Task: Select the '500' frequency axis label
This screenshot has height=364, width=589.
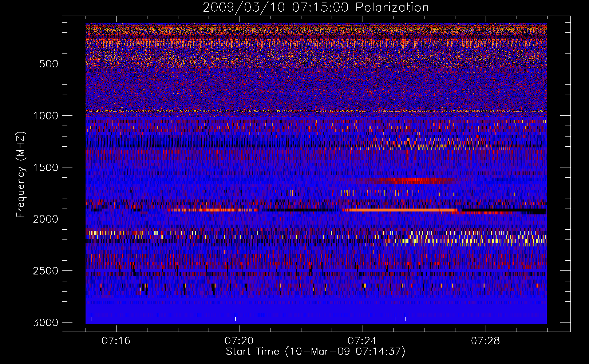Action: point(49,64)
